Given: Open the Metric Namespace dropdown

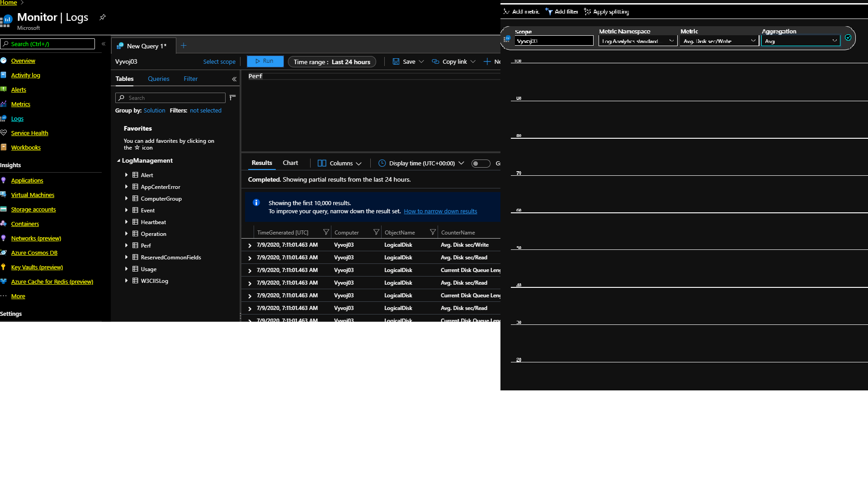Looking at the screenshot, I should [637, 41].
